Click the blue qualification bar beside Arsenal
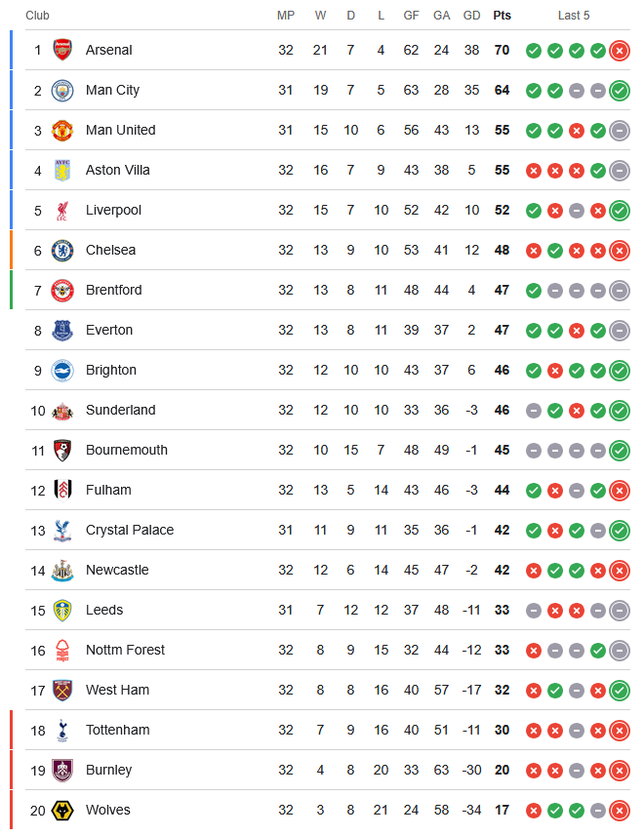644x836 pixels. click(x=12, y=50)
